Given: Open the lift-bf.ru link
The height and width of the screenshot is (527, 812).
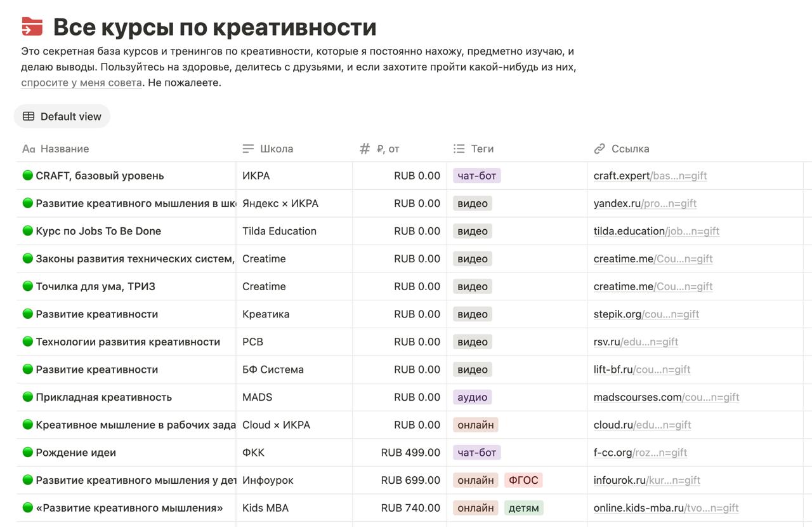Looking at the screenshot, I should [642, 370].
